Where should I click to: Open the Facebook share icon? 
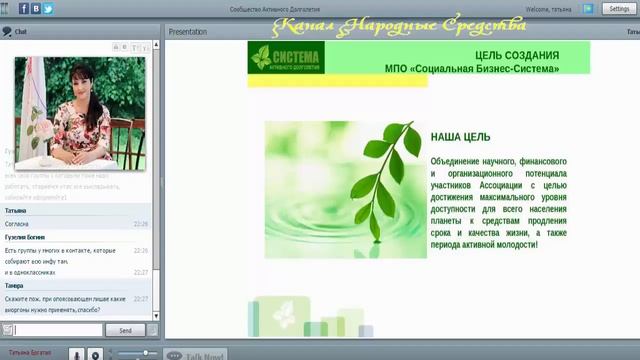coord(24,9)
